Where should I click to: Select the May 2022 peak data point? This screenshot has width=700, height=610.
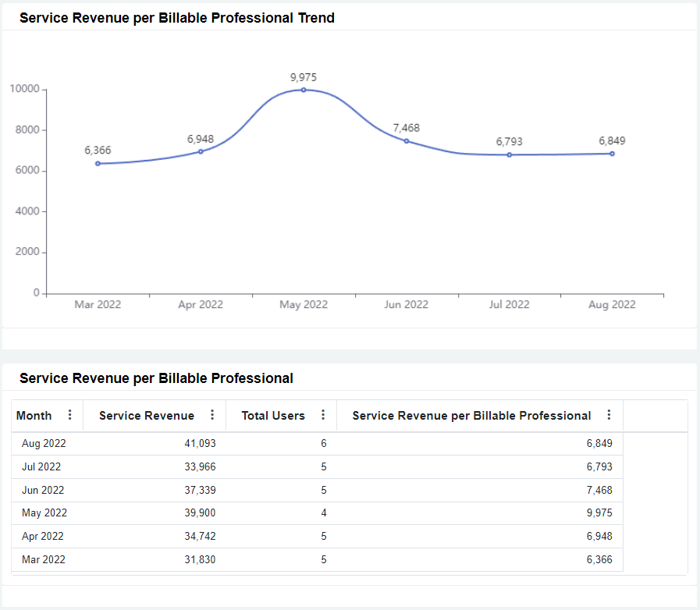pos(304,90)
